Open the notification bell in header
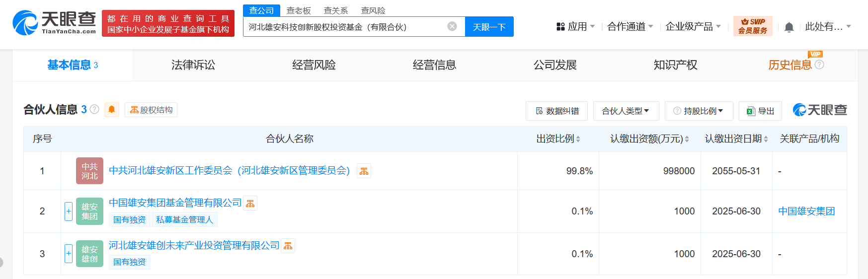 (x=789, y=27)
